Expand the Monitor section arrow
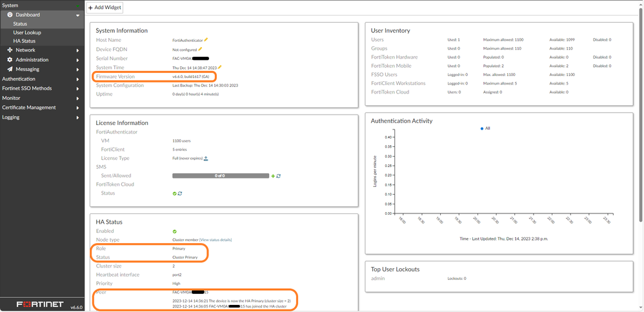 [77, 98]
